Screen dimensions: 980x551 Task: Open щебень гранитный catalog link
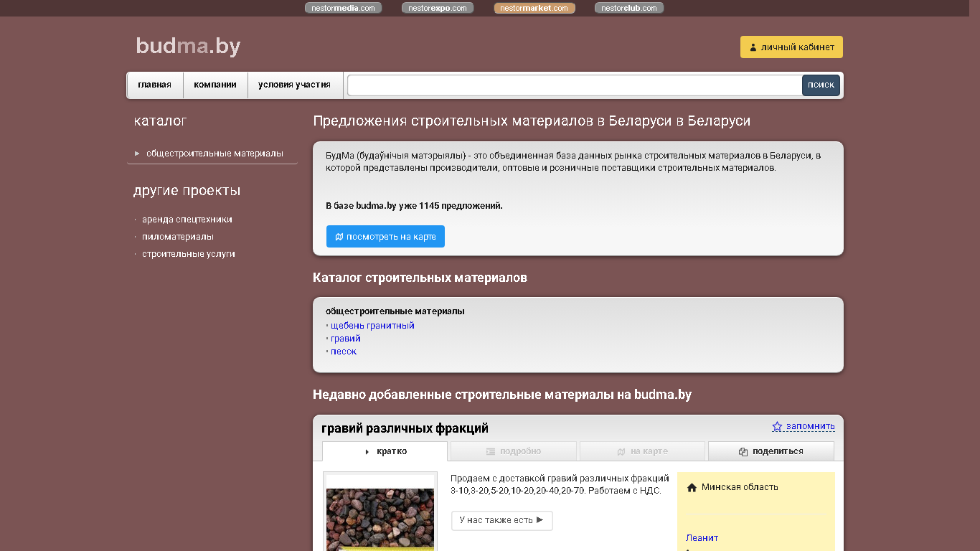click(372, 326)
